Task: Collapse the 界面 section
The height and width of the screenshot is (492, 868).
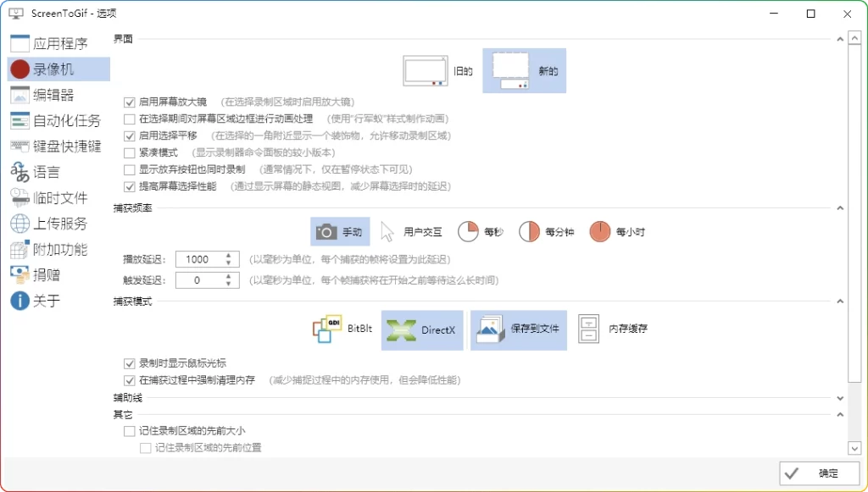Action: coord(840,37)
